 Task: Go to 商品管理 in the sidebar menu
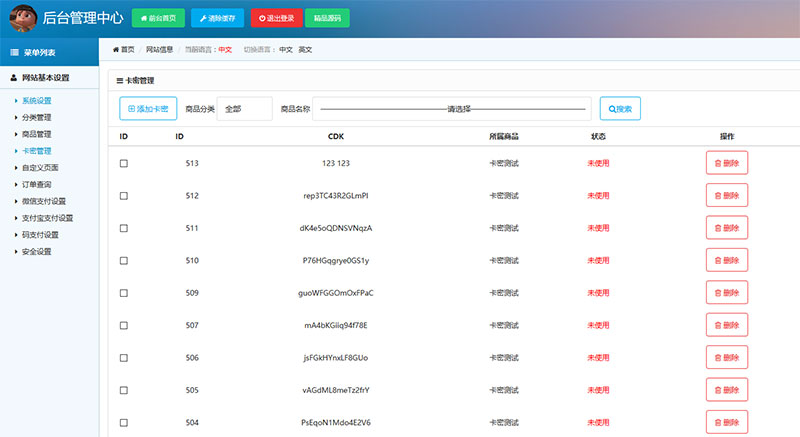(37, 134)
